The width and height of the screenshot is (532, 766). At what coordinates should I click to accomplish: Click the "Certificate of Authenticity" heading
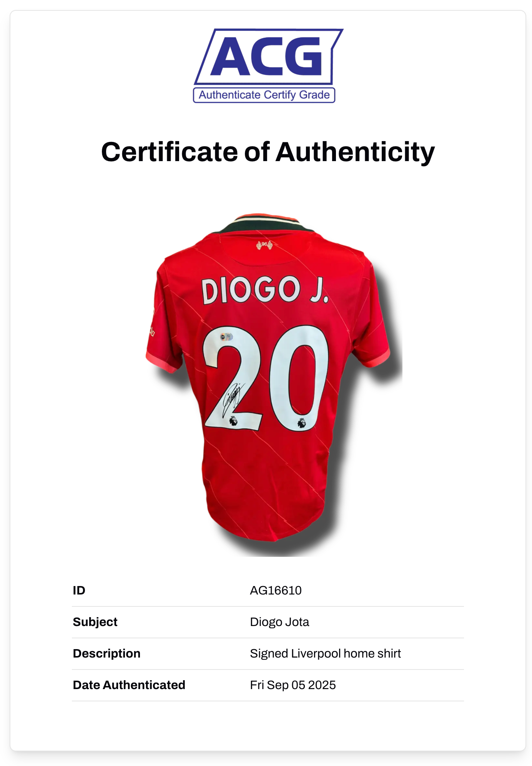pos(268,152)
